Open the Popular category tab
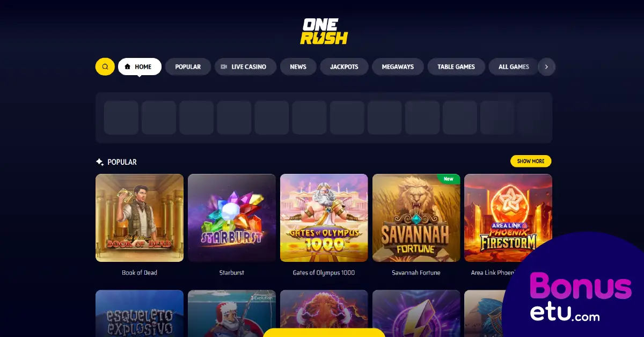The width and height of the screenshot is (644, 337). (x=188, y=67)
